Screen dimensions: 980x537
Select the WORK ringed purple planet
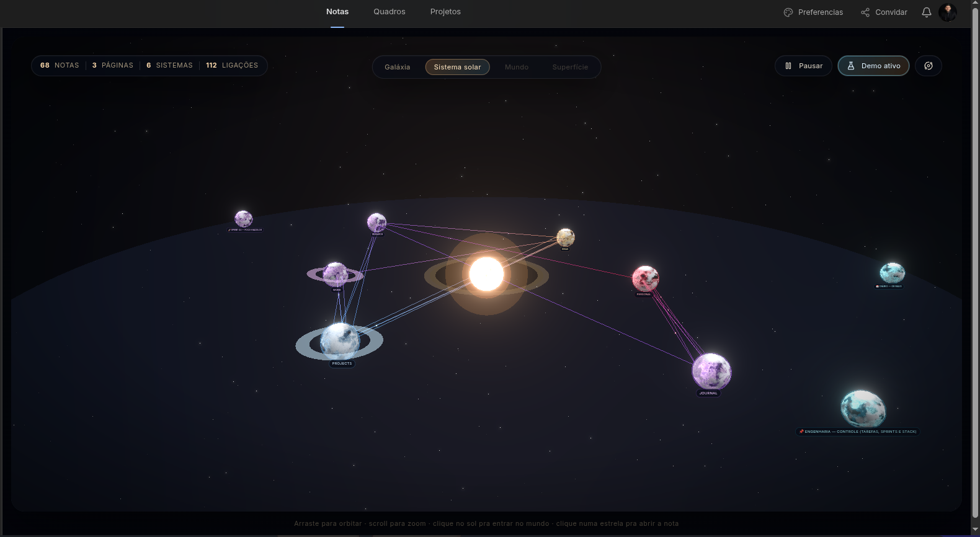(336, 274)
